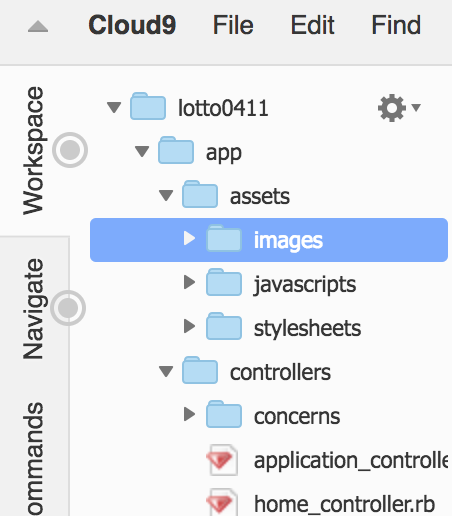Toggle the circular button beside Workspace
Image resolution: width=452 pixels, height=516 pixels.
coord(70,150)
